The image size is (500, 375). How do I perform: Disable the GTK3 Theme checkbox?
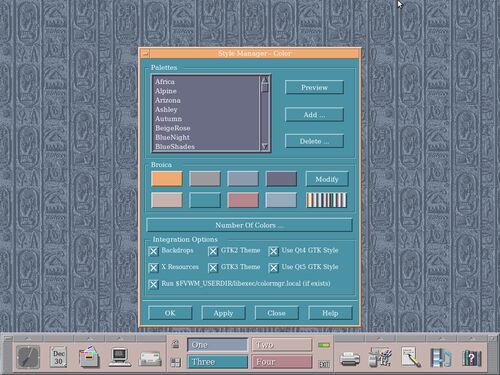pos(213,268)
